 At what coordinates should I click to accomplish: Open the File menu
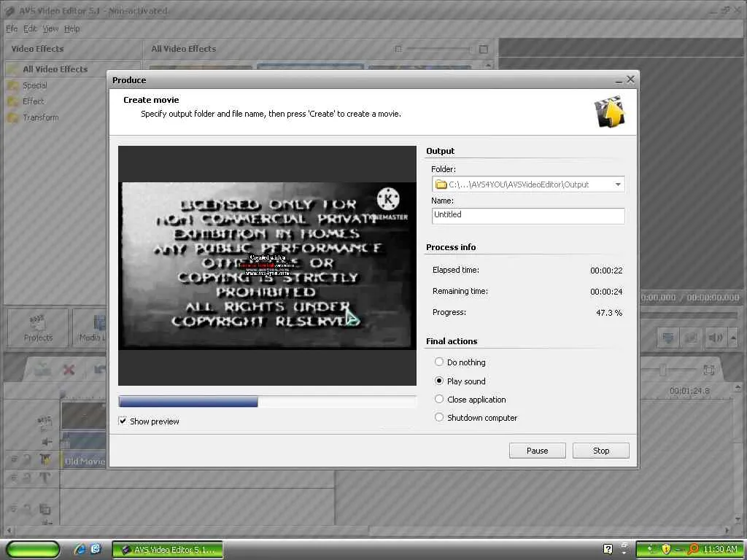12,28
